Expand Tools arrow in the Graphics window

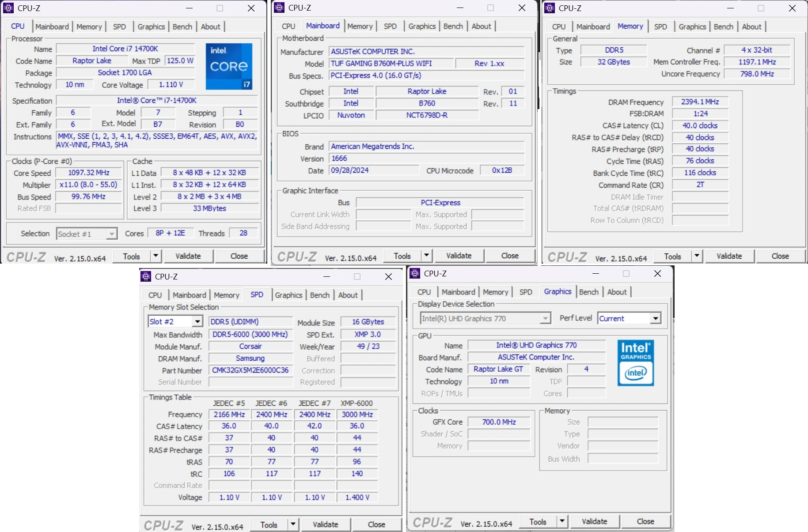pyautogui.click(x=562, y=521)
